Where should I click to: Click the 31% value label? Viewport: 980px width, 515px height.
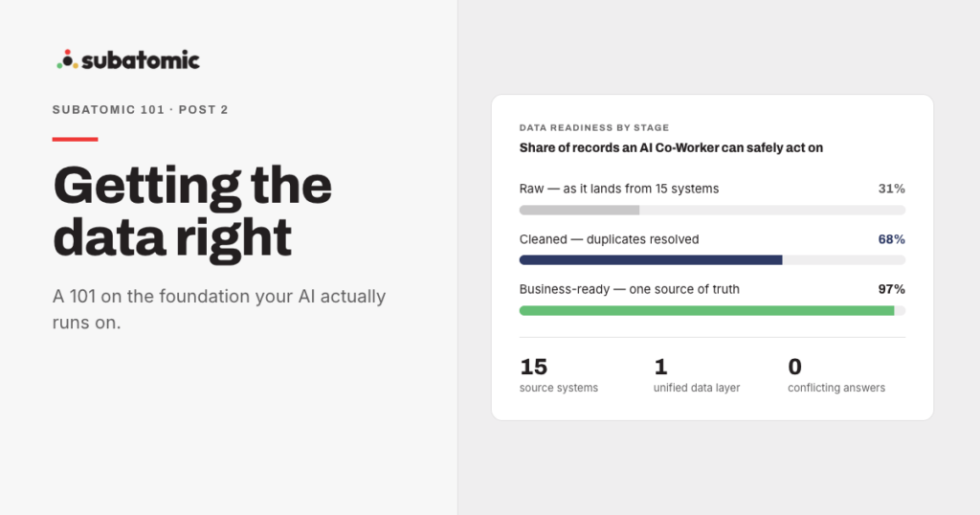pyautogui.click(x=891, y=189)
